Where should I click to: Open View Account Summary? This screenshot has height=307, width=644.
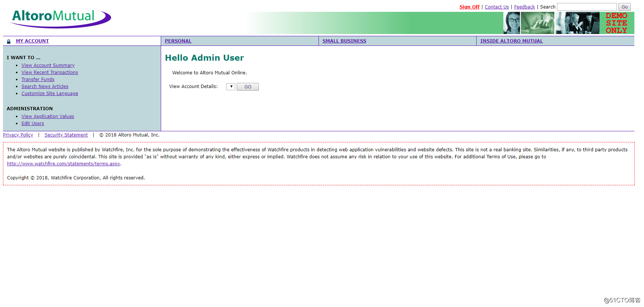coord(48,65)
